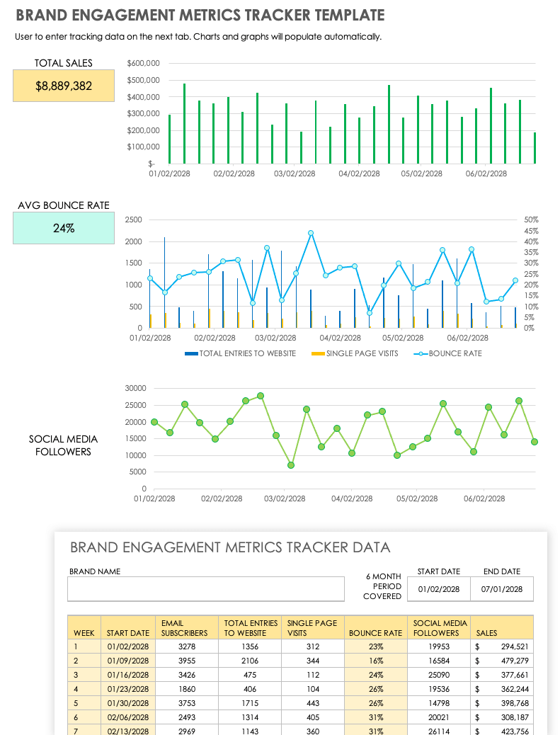Click the Brand Engagement Metrics Tracker Template title
The width and height of the screenshot is (560, 735).
click(x=200, y=15)
